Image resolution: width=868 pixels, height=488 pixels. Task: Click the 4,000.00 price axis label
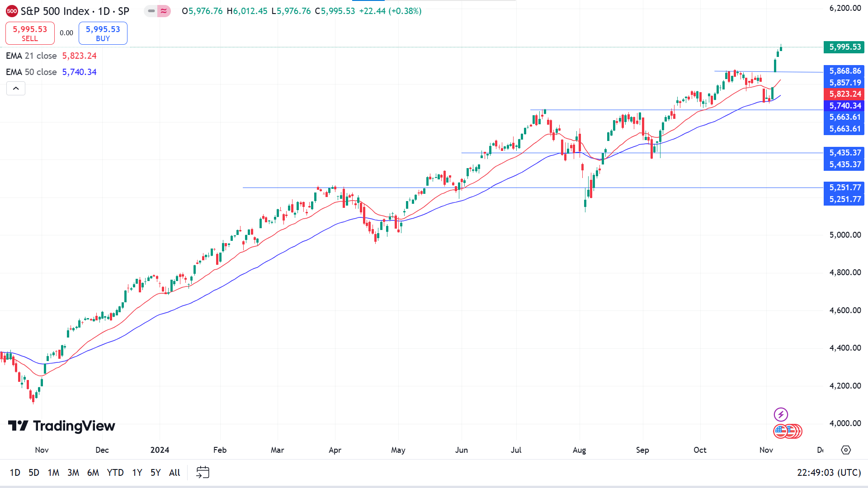(x=845, y=423)
